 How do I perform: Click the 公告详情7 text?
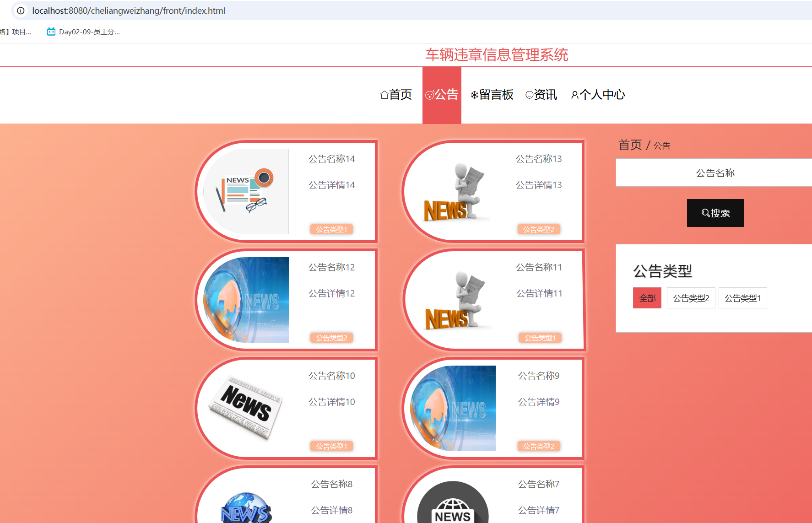click(x=539, y=510)
